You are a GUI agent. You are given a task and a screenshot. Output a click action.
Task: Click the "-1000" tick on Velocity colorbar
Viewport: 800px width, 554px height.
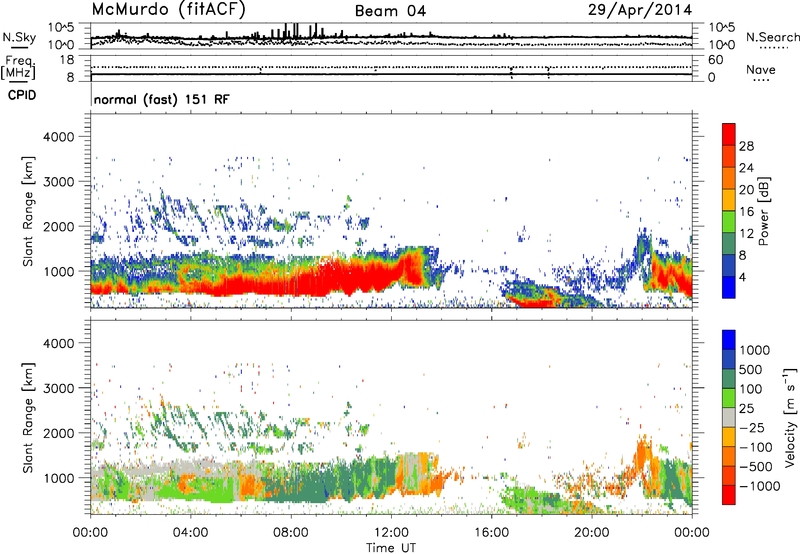point(760,486)
